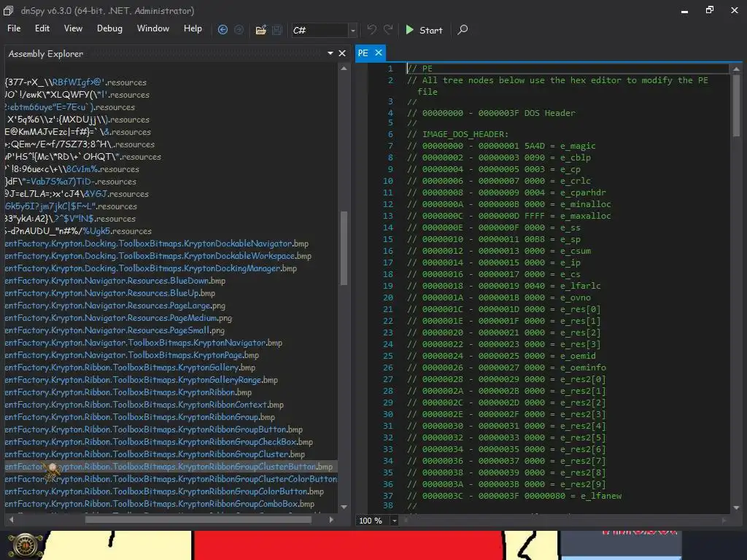
Task: Open the Window menu
Action: point(153,28)
